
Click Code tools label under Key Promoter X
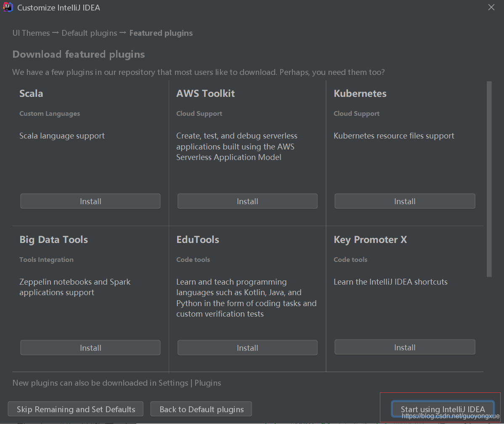(350, 260)
